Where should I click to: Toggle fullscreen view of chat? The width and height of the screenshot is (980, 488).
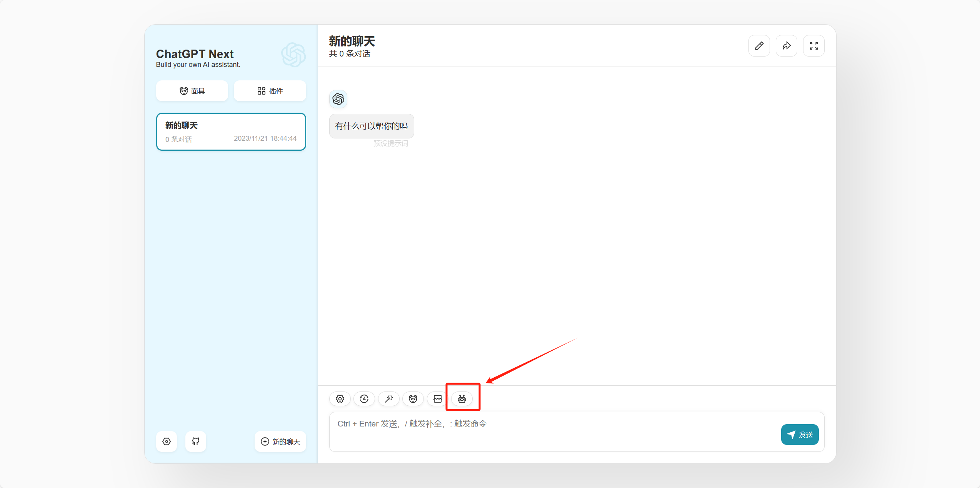tap(813, 46)
